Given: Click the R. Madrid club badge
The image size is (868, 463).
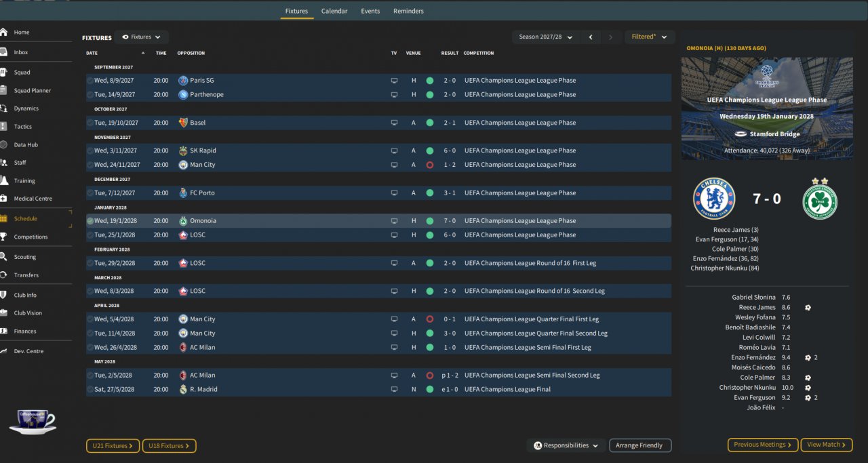Looking at the screenshot, I should (x=183, y=390).
